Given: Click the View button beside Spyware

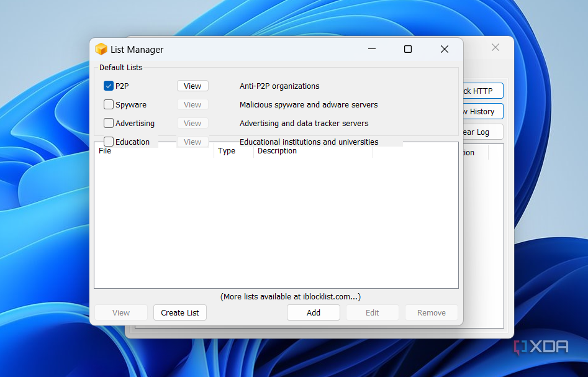Looking at the screenshot, I should pyautogui.click(x=192, y=105).
